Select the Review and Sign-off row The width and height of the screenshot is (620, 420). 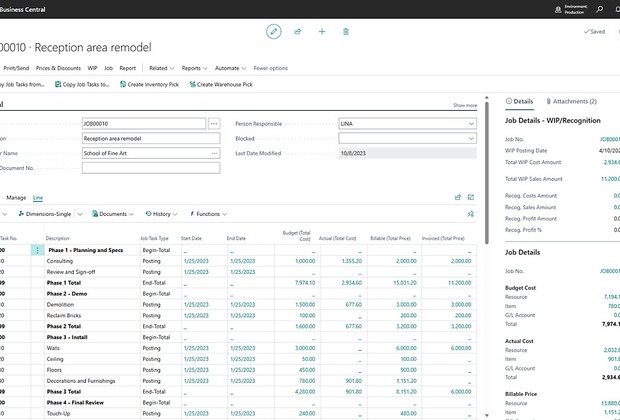pyautogui.click(x=238, y=272)
